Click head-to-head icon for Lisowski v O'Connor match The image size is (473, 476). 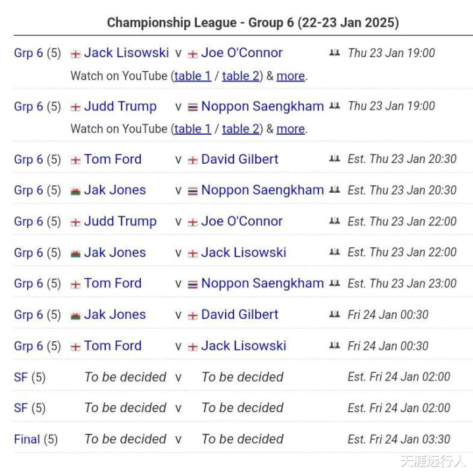334,53
